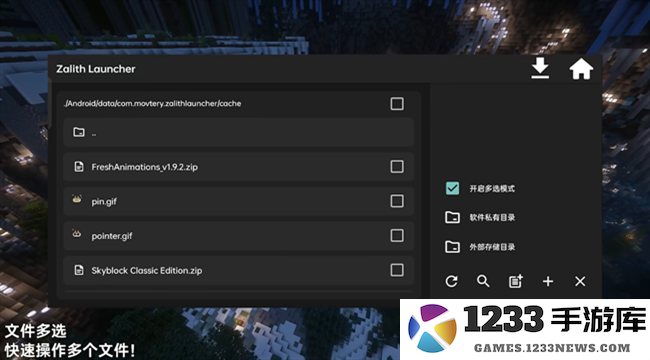Select the FreshAnimations_v1.9.2.zip file name
Viewport: 650px width, 360px height.
144,167
